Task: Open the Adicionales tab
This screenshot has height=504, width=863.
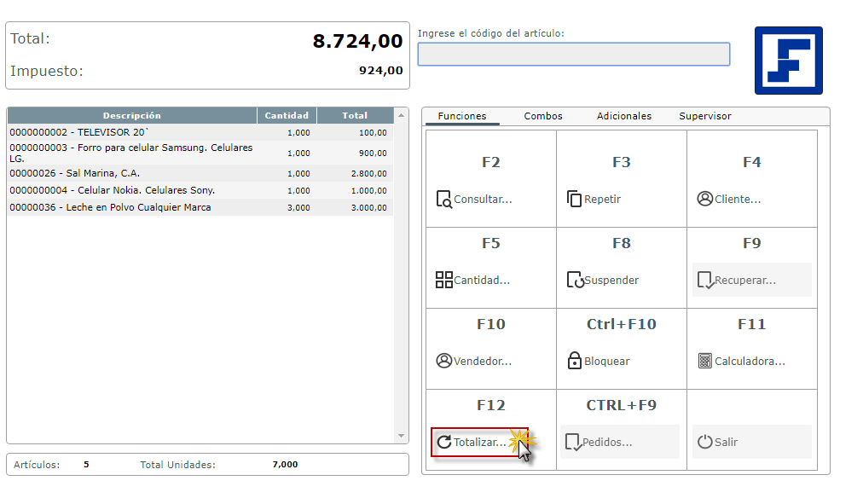Action: [x=623, y=116]
